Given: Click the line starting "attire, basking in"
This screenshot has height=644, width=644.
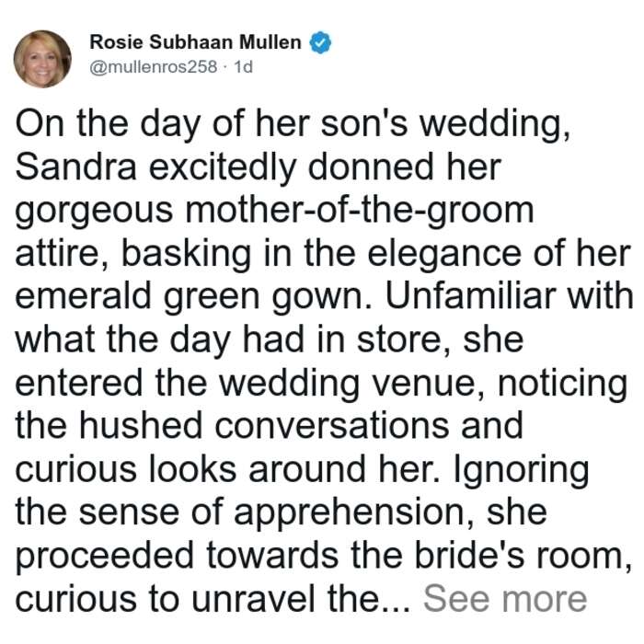Looking at the screenshot, I should click(x=323, y=254).
